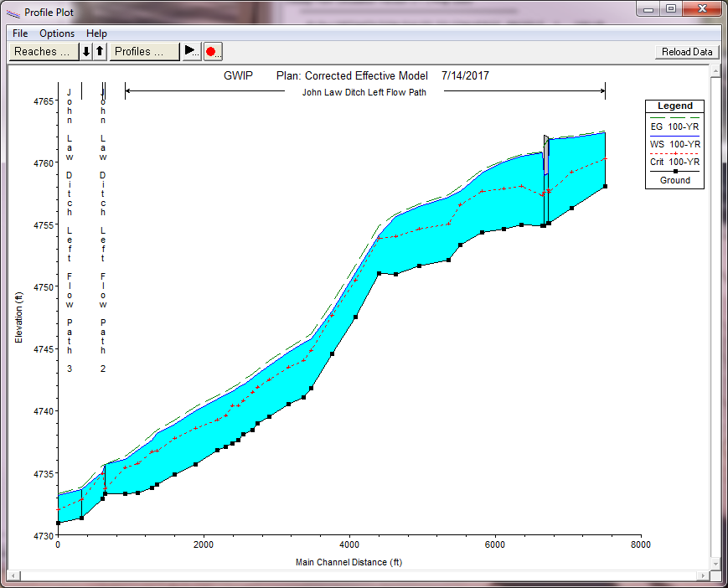
Task: Click the plot title 'Plan: Corrected Effective Model'
Action: (x=352, y=75)
